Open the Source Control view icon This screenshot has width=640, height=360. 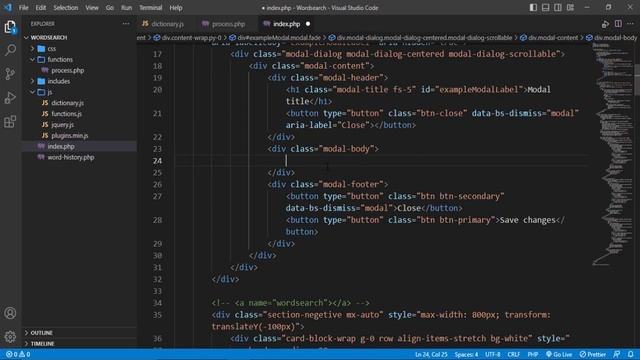coord(10,74)
